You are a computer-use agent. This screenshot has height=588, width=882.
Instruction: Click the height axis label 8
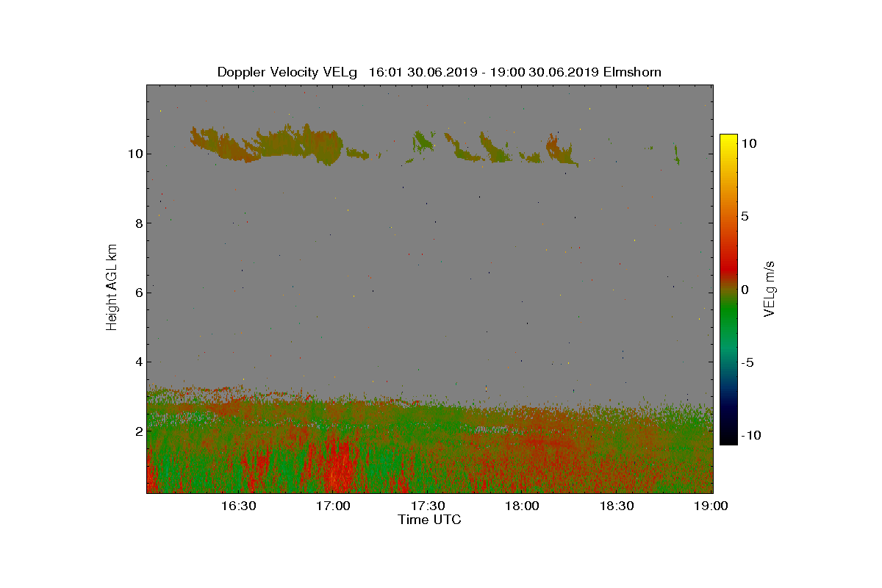(x=138, y=223)
